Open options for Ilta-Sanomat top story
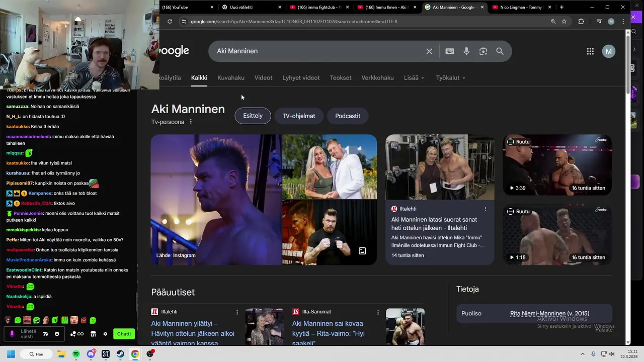This screenshot has height=362, width=644. coord(378,312)
